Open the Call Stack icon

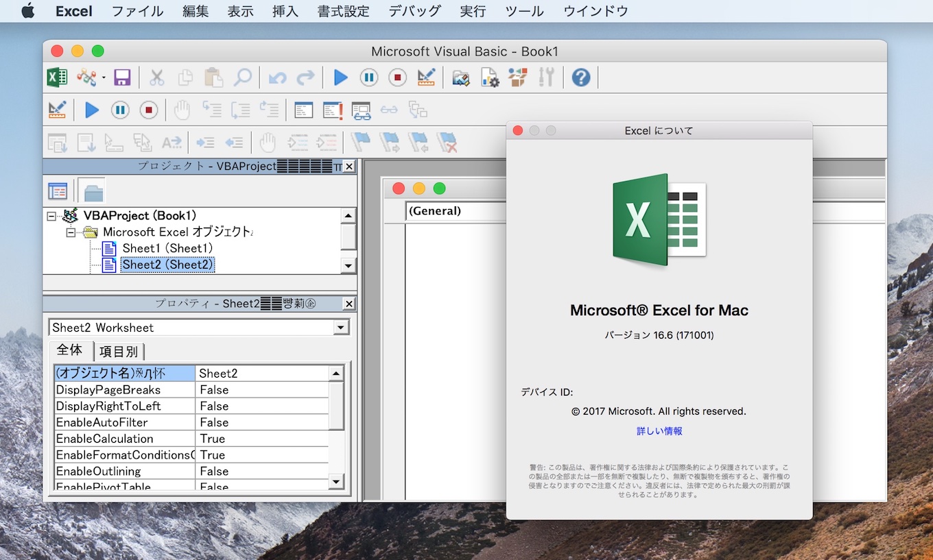click(x=418, y=110)
